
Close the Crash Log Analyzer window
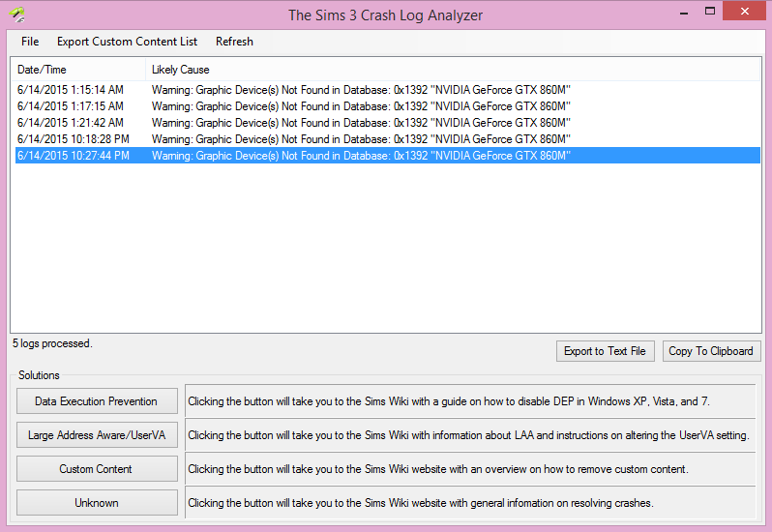[745, 11]
